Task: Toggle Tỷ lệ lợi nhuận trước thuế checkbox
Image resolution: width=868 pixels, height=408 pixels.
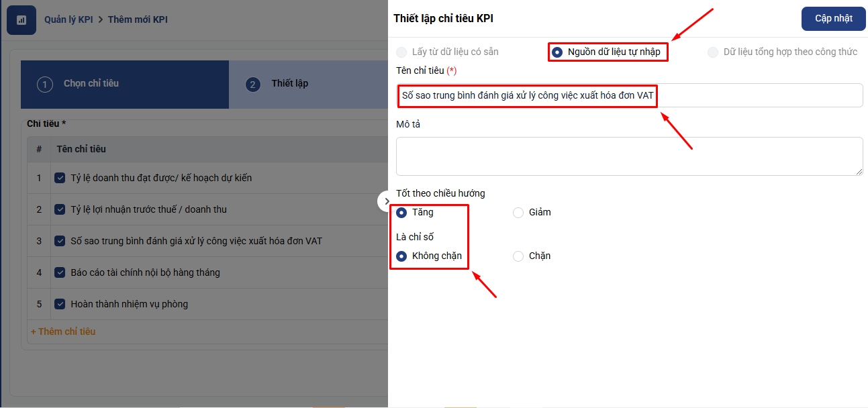Action: click(60, 209)
